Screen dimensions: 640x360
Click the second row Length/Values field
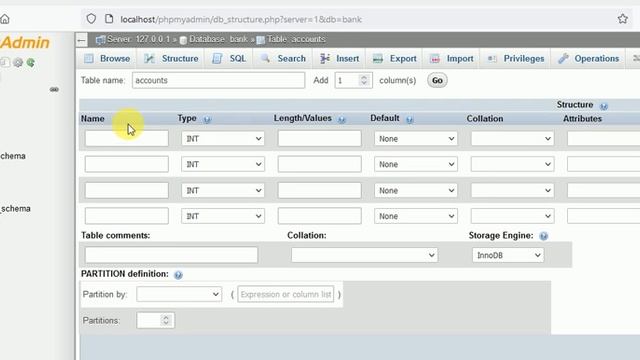[320, 164]
